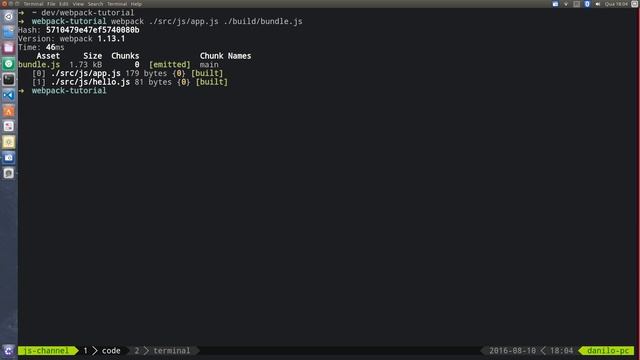The image size is (640, 360).
Task: Click the Asset column header
Action: click(48, 56)
